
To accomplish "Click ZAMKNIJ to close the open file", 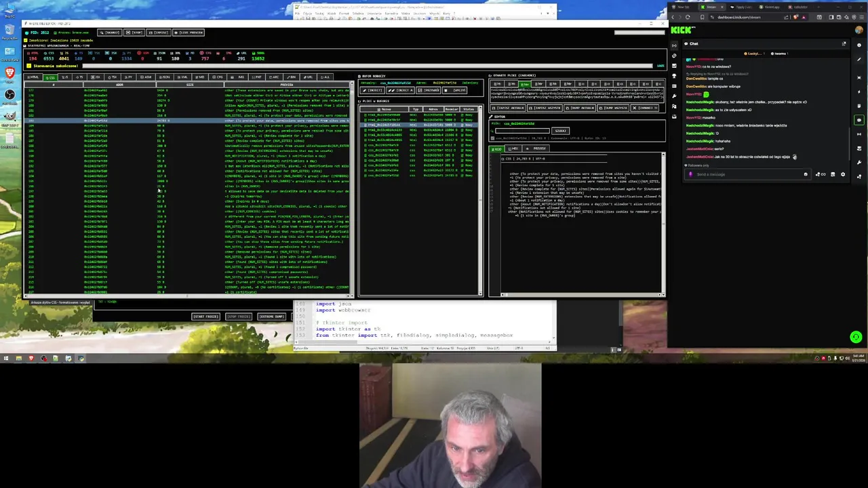I will (644, 108).
